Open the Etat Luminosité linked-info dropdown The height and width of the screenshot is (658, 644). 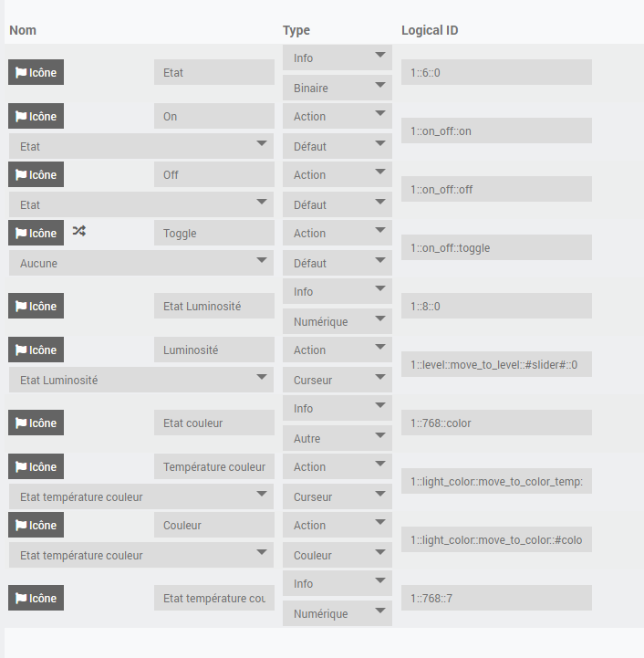(x=140, y=380)
